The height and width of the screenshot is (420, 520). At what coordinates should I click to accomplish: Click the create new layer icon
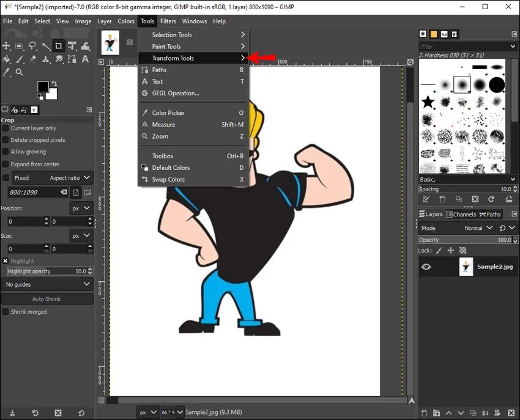pyautogui.click(x=424, y=413)
